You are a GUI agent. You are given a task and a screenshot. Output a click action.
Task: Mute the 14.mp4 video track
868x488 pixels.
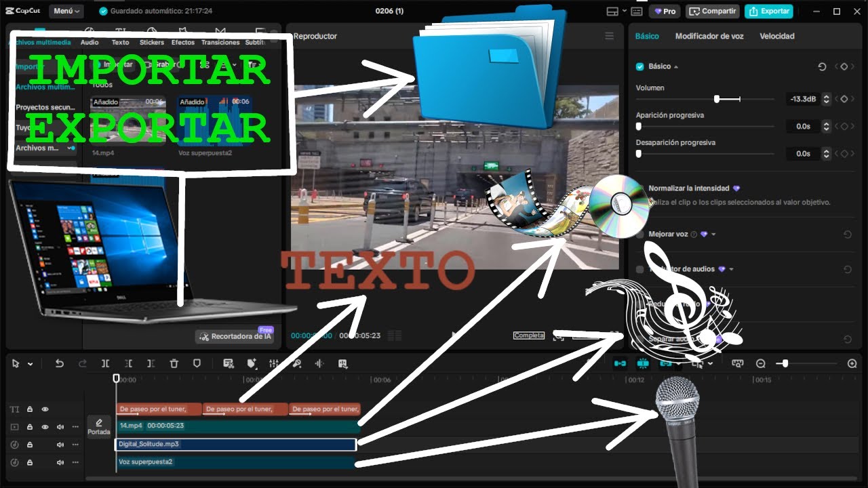[x=60, y=427]
